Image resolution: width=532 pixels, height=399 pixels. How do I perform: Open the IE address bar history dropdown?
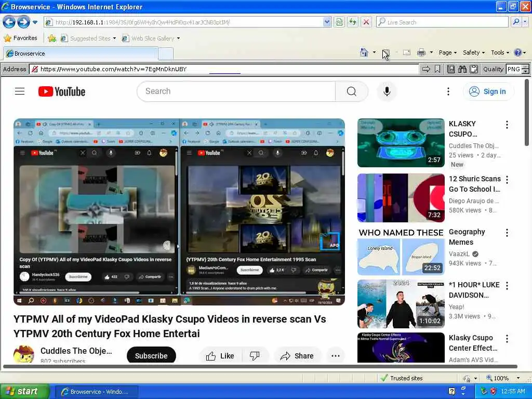click(x=327, y=22)
